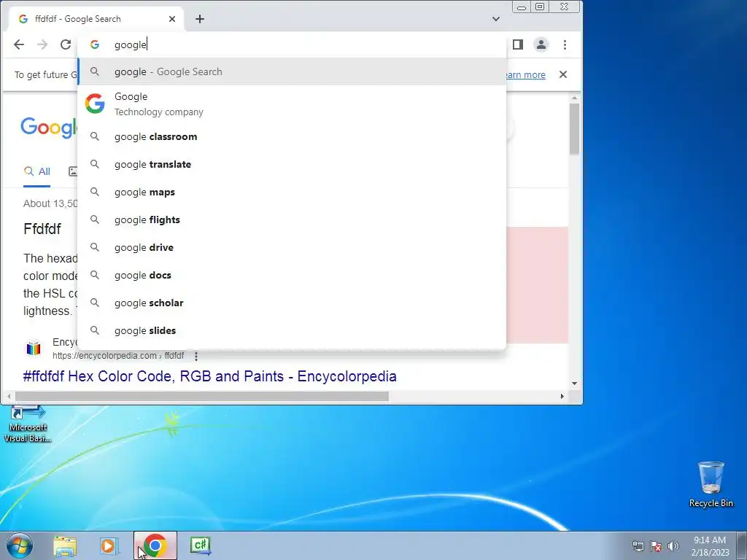
Task: Close the ffdfdf Google Search tab
Action: [x=172, y=19]
